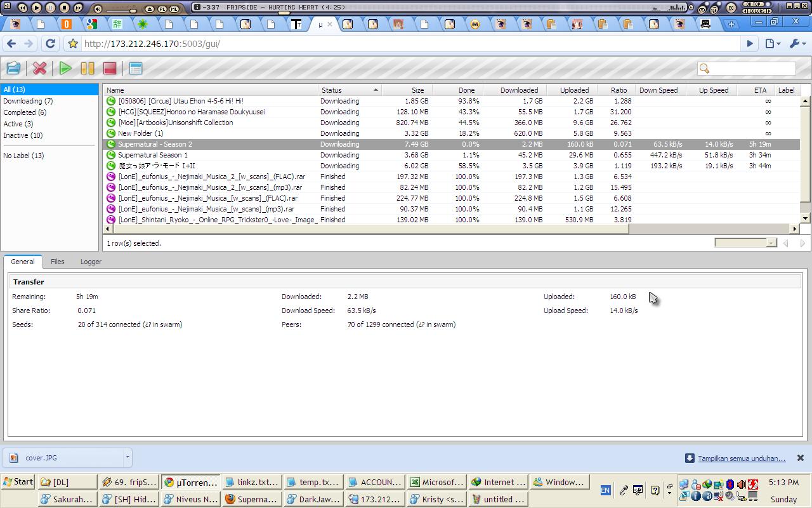Select the [HCG][SQUEEZ]Honoo no Haramase Doukyuusei torrent
812x508 pixels.
pyautogui.click(x=451, y=112)
